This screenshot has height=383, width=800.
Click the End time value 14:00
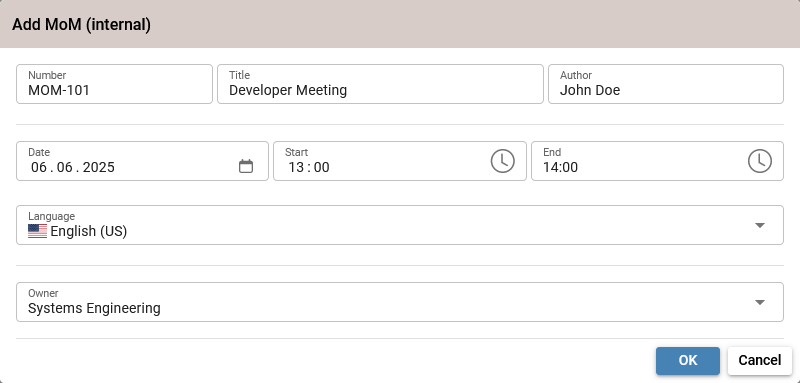560,167
